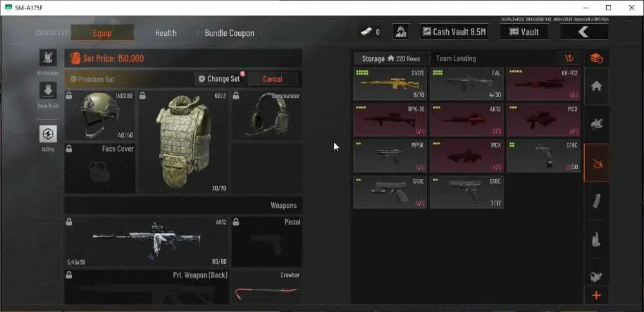Select the IND200 helmet slot
Image resolution: width=644 pixels, height=312 pixels.
100,116
